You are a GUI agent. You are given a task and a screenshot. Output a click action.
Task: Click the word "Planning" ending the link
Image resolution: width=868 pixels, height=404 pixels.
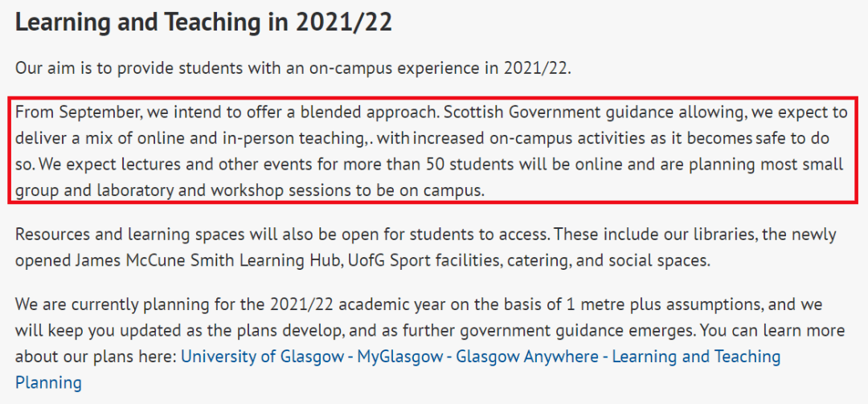[48, 382]
